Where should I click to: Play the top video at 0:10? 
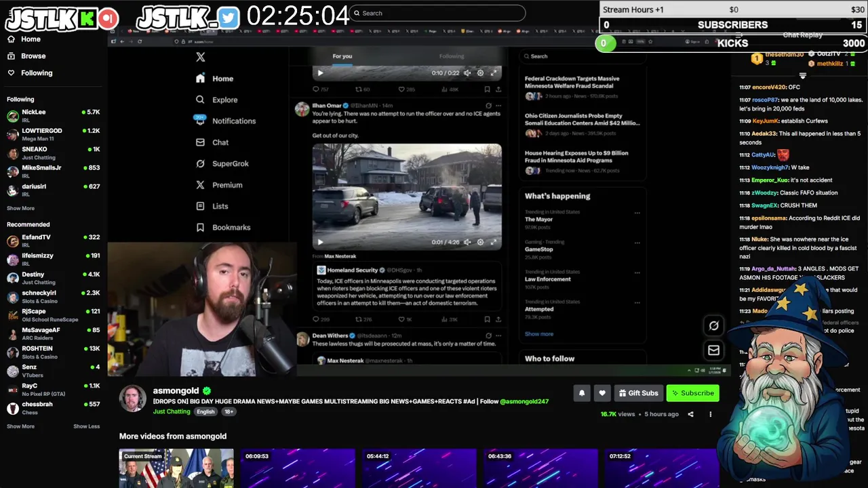pos(321,73)
